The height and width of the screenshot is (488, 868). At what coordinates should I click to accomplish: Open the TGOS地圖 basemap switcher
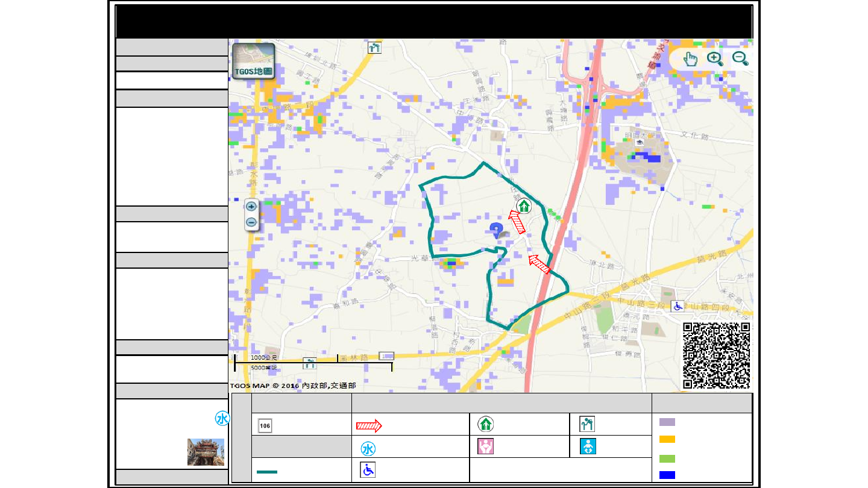(254, 61)
